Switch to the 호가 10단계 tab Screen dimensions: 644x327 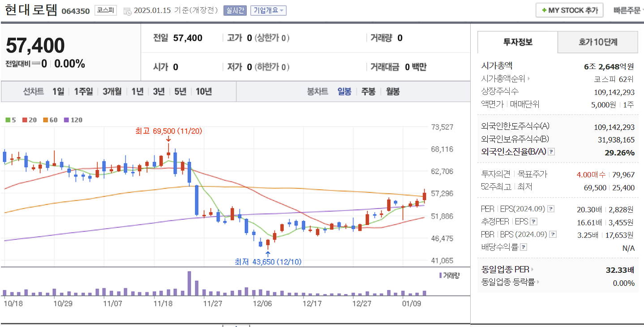[x=598, y=42]
